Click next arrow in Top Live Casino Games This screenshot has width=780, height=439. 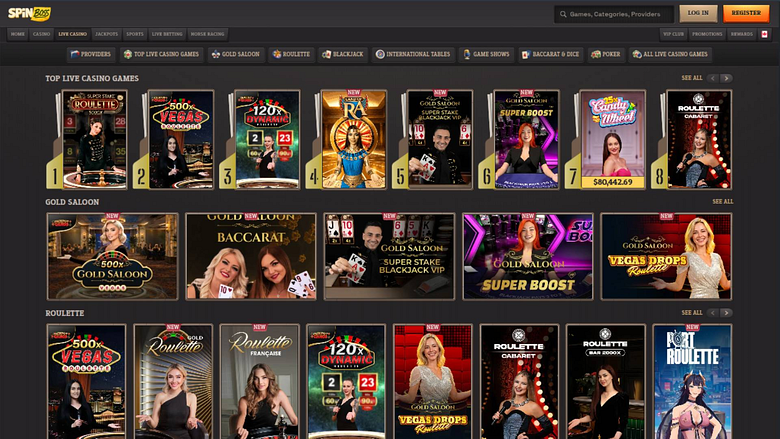point(726,78)
